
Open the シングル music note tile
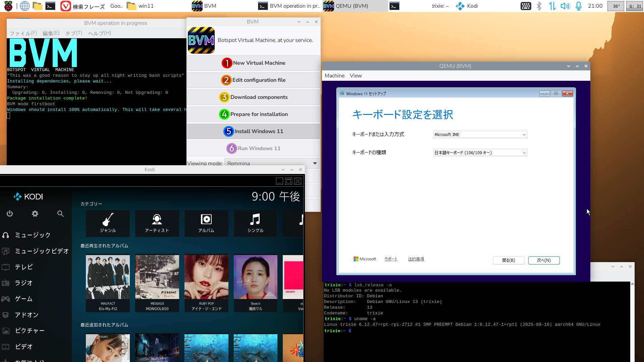click(255, 223)
